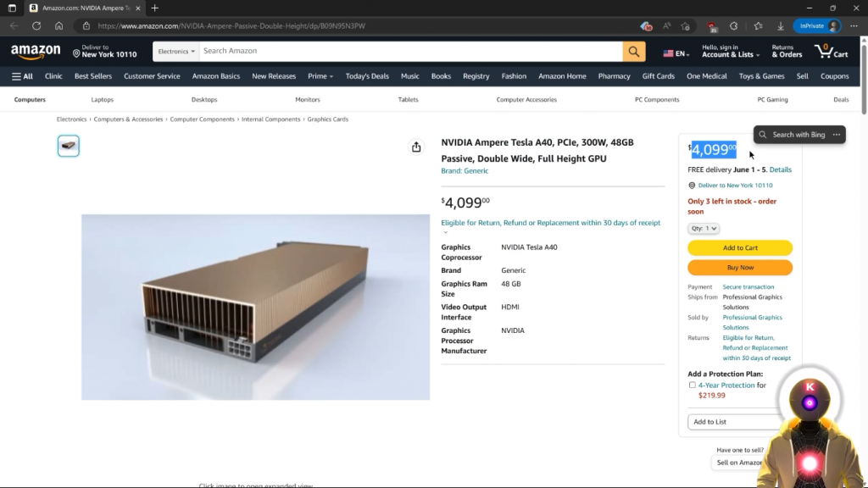Click the browser back arrow
This screenshot has width=868, height=488.
coord(14,26)
